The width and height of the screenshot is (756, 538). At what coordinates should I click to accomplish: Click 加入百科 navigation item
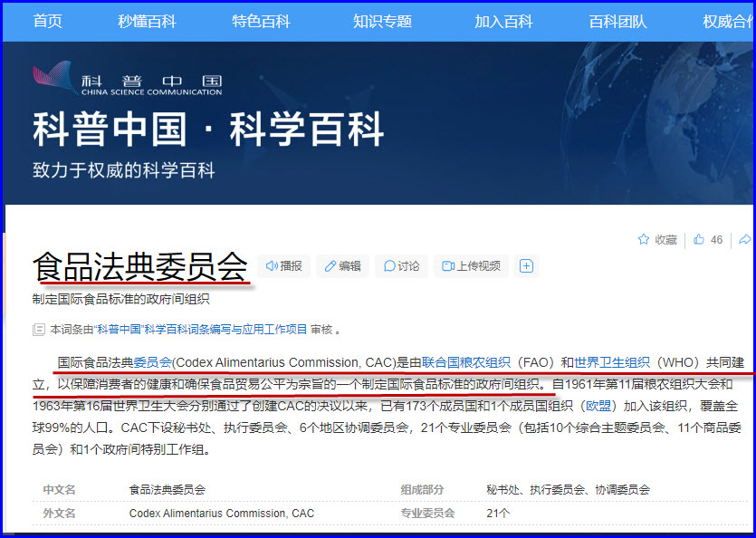click(503, 22)
